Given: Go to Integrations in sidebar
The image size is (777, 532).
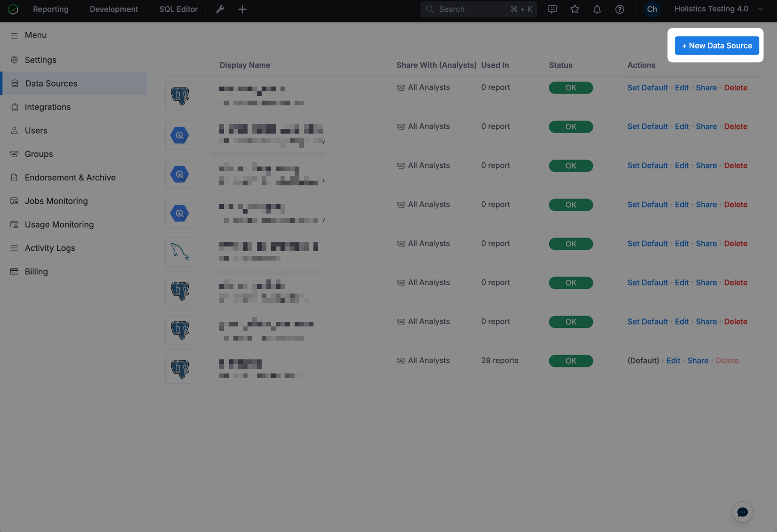Looking at the screenshot, I should pyautogui.click(x=48, y=107).
